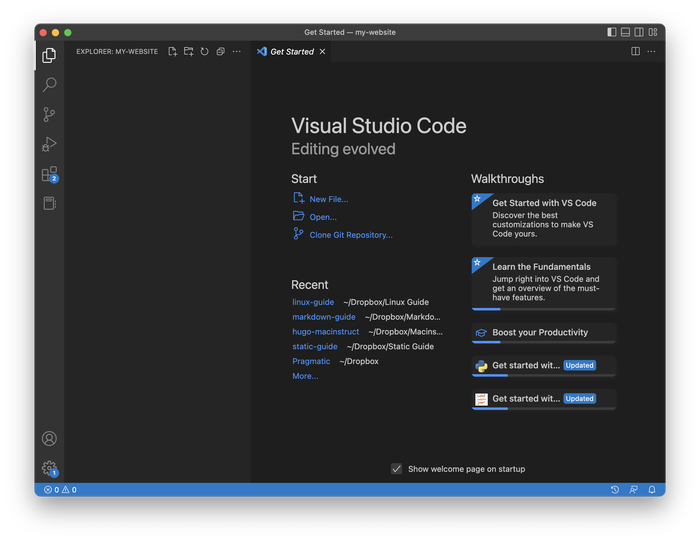
Task: Click the New File link
Action: pyautogui.click(x=329, y=199)
